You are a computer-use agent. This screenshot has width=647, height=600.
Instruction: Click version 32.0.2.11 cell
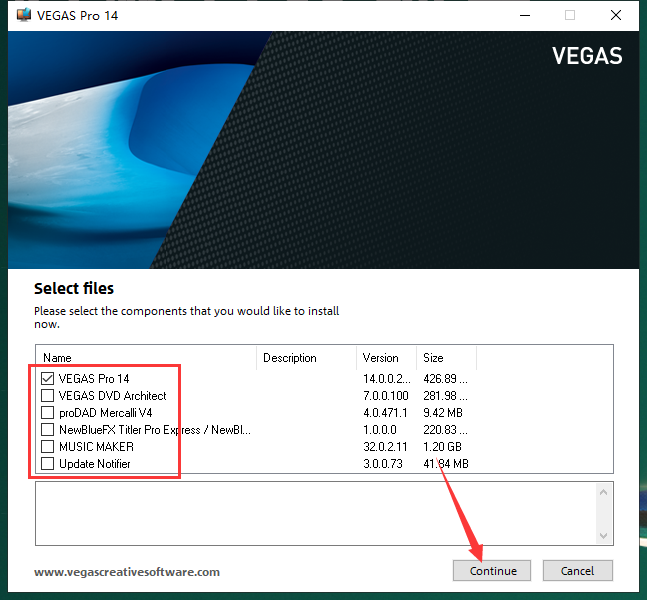(385, 447)
